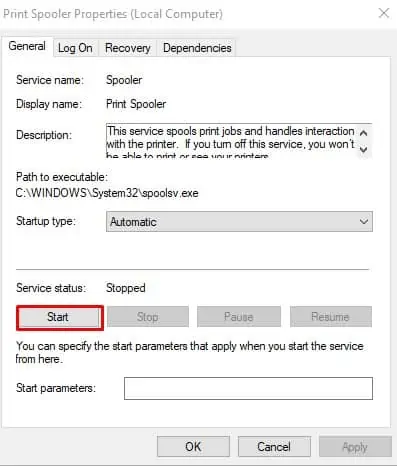The width and height of the screenshot is (397, 466).
Task: Switch to the Recovery tab
Action: tap(128, 48)
